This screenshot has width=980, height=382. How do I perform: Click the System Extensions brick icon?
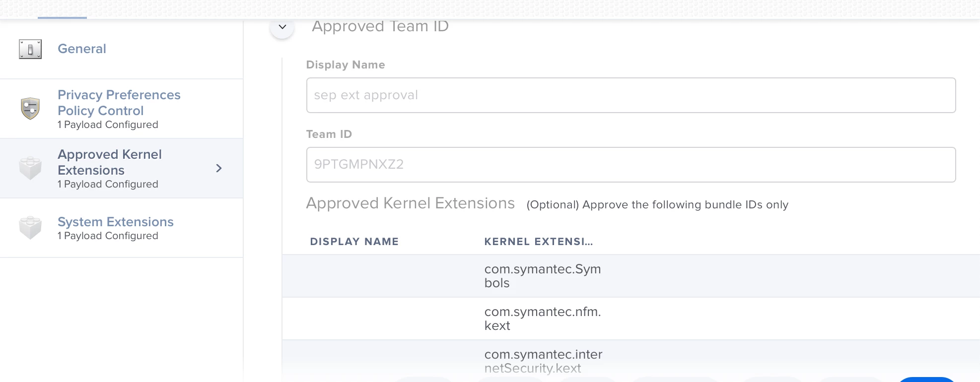[x=30, y=228]
